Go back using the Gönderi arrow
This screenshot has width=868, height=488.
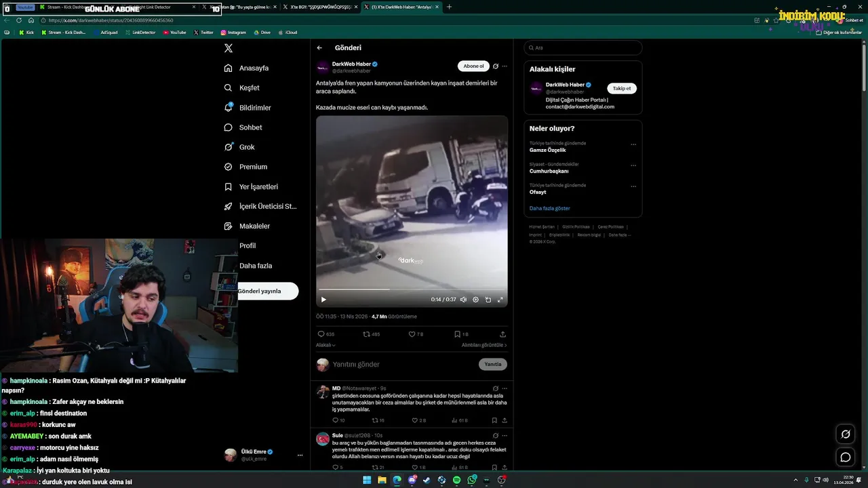[319, 47]
